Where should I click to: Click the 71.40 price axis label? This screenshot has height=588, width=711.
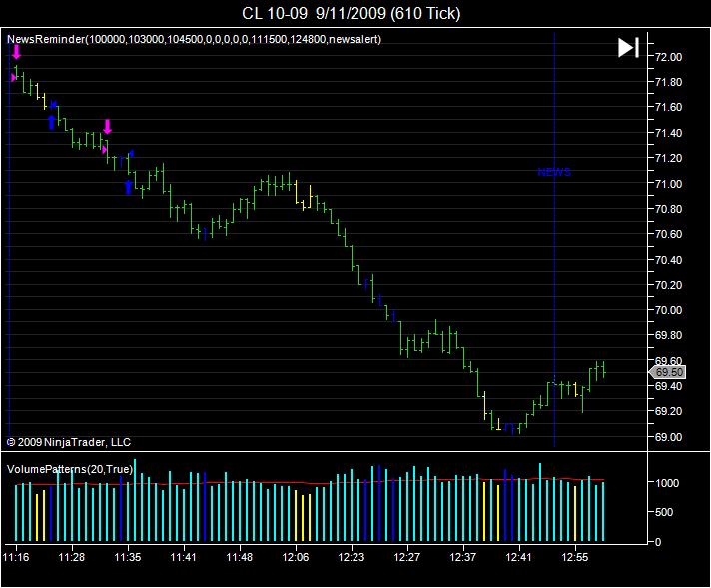pyautogui.click(x=668, y=133)
